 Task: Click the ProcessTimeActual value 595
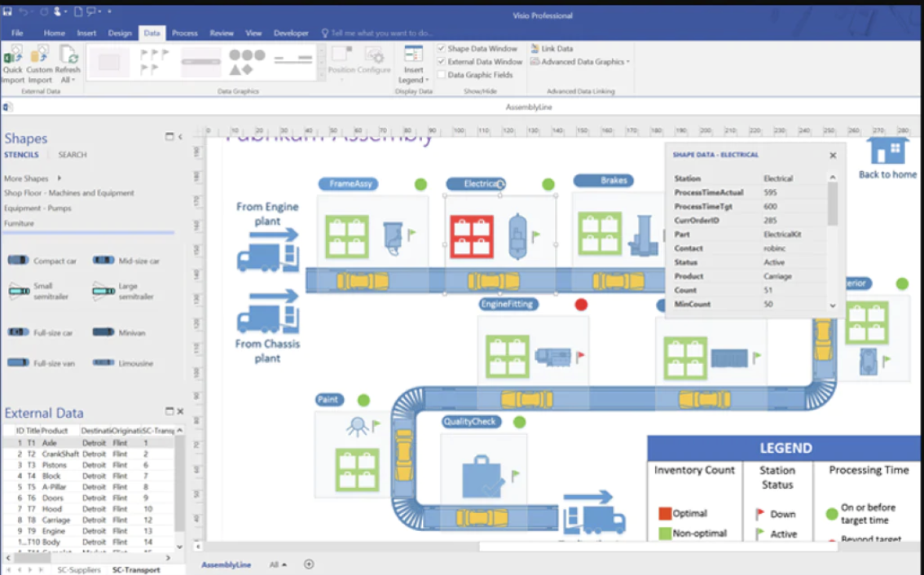point(770,192)
